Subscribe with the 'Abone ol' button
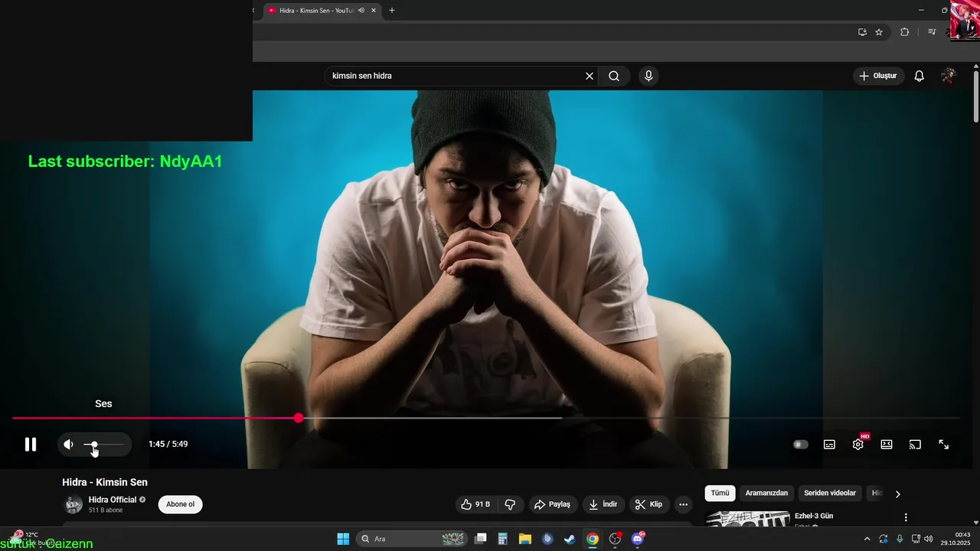Screen dimensions: 980x551 click(181, 504)
